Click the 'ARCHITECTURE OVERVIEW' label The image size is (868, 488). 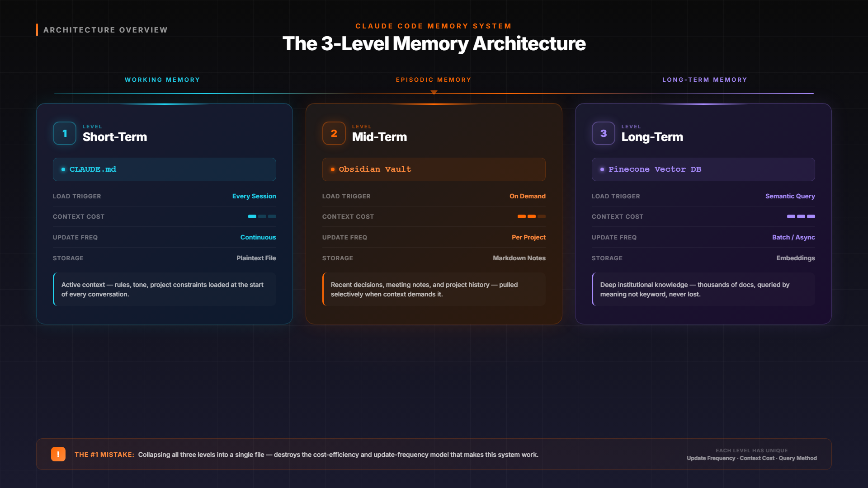pyautogui.click(x=105, y=30)
